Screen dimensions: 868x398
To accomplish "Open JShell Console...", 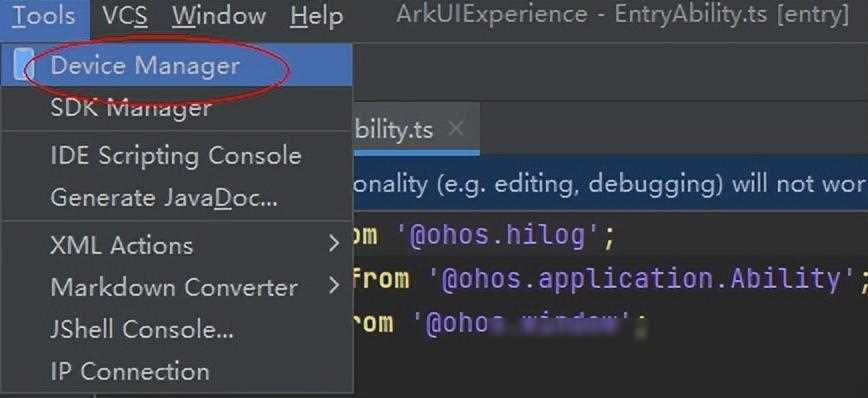I will click(177, 329).
